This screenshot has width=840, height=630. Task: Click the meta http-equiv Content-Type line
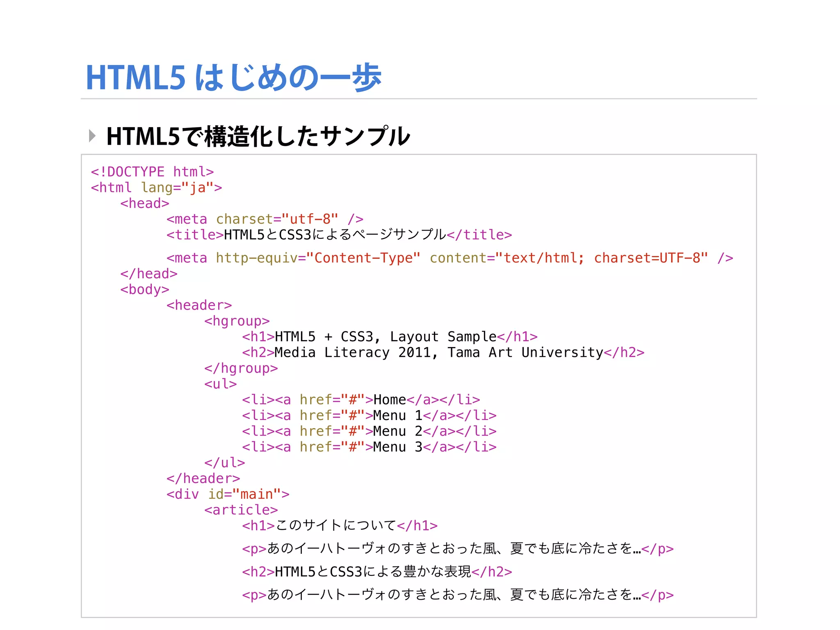click(x=450, y=258)
